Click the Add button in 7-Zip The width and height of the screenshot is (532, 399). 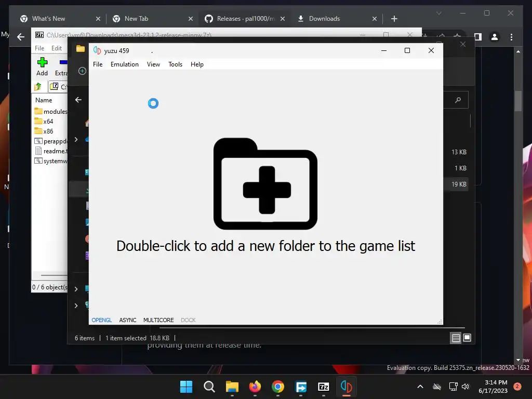(42, 66)
